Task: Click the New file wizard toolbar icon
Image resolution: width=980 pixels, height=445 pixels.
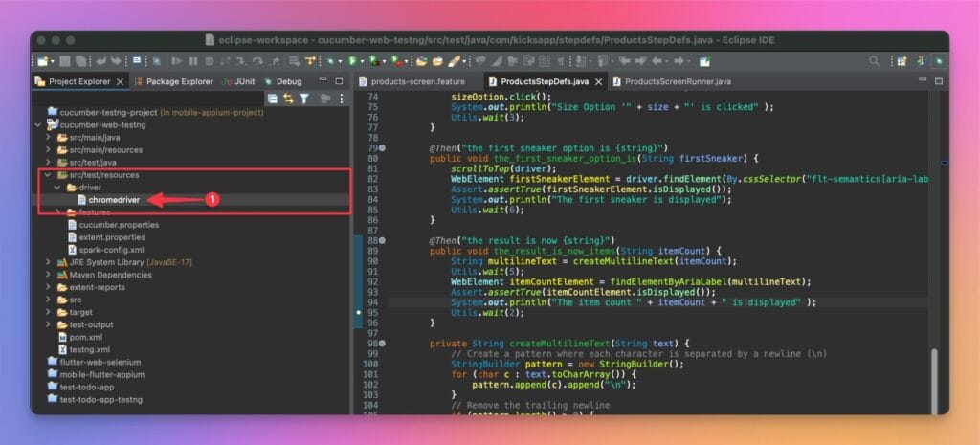Action: (x=41, y=61)
